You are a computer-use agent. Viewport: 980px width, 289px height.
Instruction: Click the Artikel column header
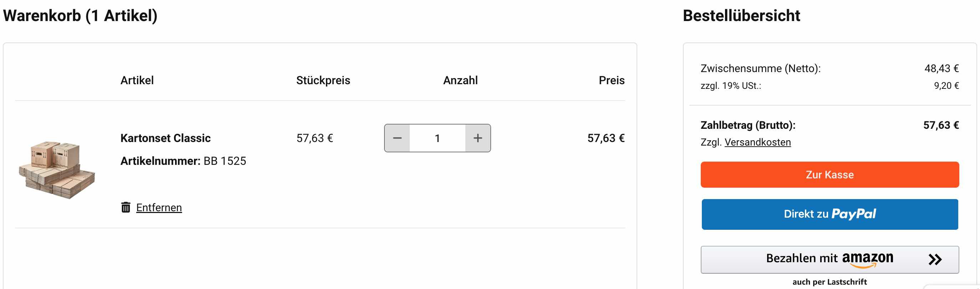pyautogui.click(x=137, y=80)
